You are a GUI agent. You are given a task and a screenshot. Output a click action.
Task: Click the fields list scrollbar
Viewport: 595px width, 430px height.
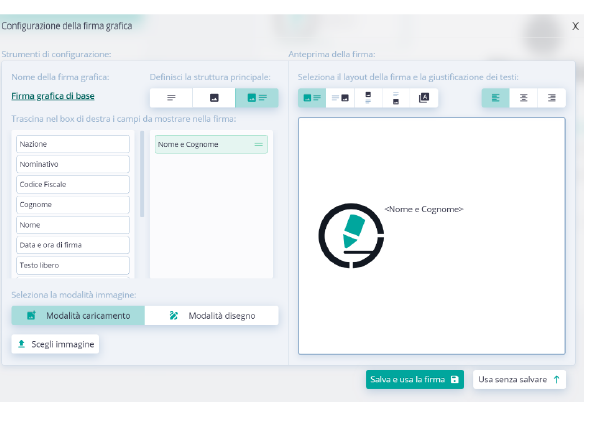pos(142,174)
